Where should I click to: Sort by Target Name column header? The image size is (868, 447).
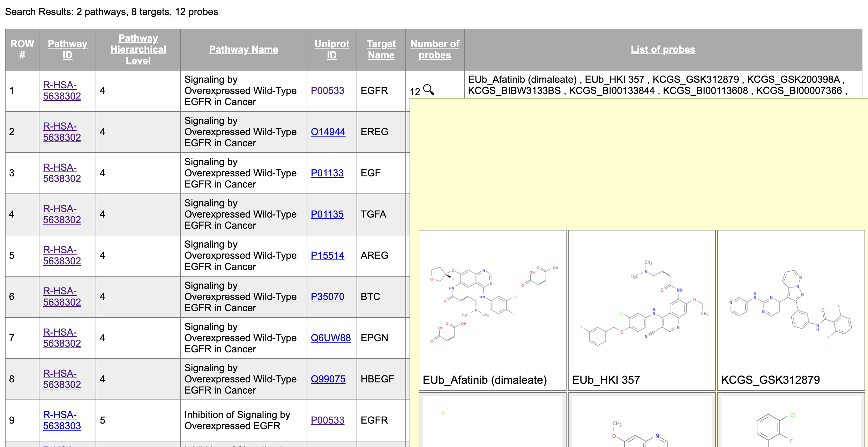click(x=381, y=49)
